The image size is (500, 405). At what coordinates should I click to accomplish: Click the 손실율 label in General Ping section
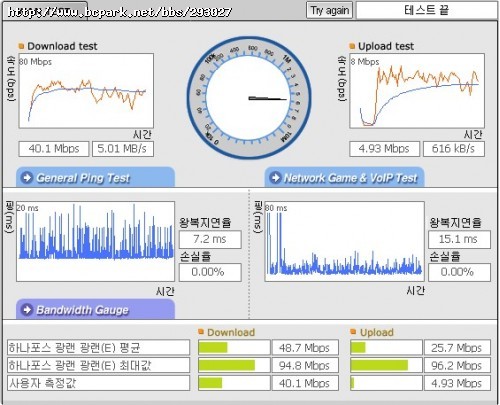pos(195,256)
